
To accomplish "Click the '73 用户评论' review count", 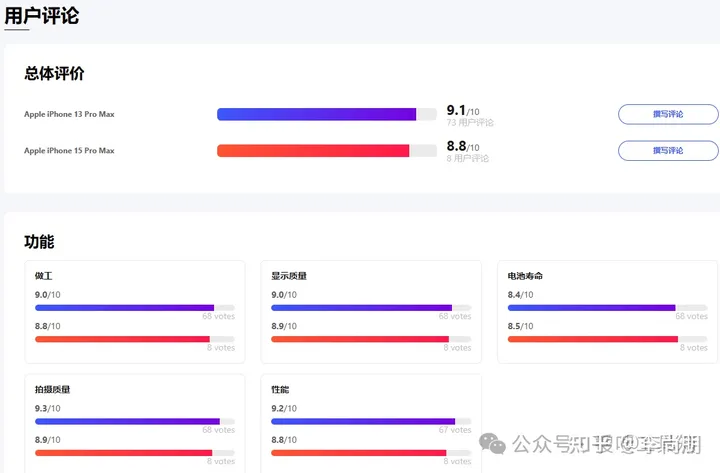I will [470, 123].
